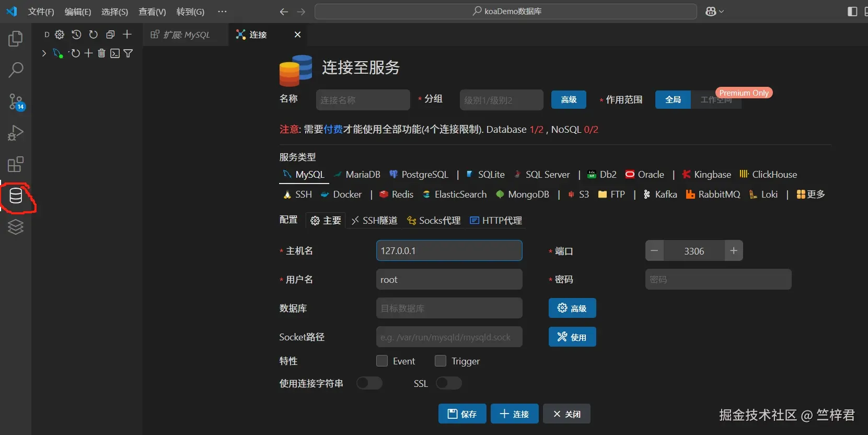The width and height of the screenshot is (868, 435).
Task: Click the 连接 button at bottom
Action: pos(515,414)
